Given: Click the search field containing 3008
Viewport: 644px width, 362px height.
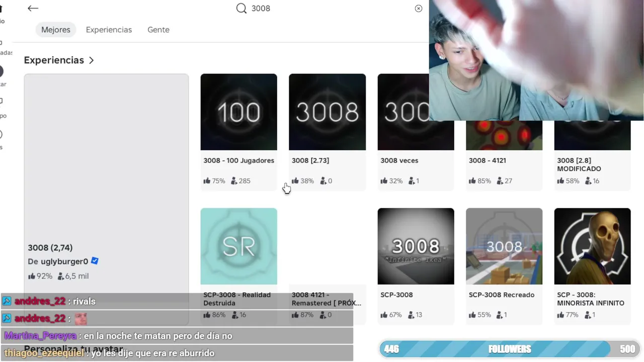Looking at the screenshot, I should coord(330,9).
